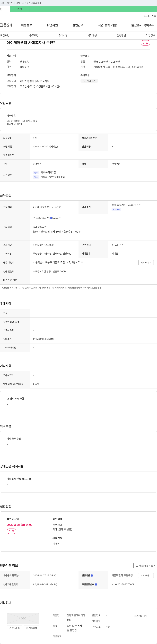
Task: Click the company name 창동자운데이케어센터
Action: (76, 618)
